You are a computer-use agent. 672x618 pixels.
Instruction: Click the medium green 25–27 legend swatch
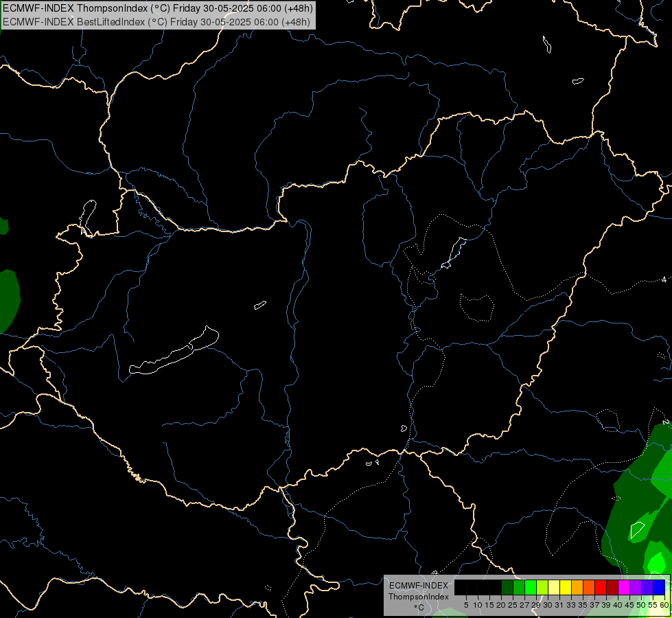[518, 587]
